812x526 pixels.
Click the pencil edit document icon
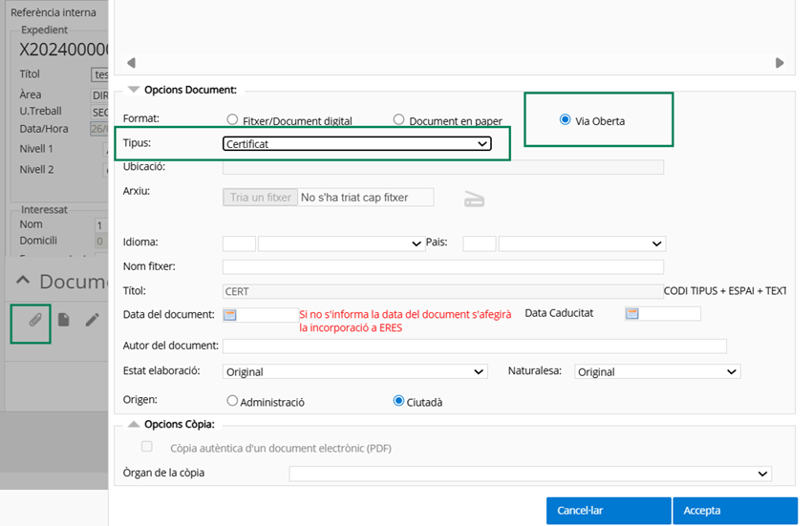tap(92, 320)
